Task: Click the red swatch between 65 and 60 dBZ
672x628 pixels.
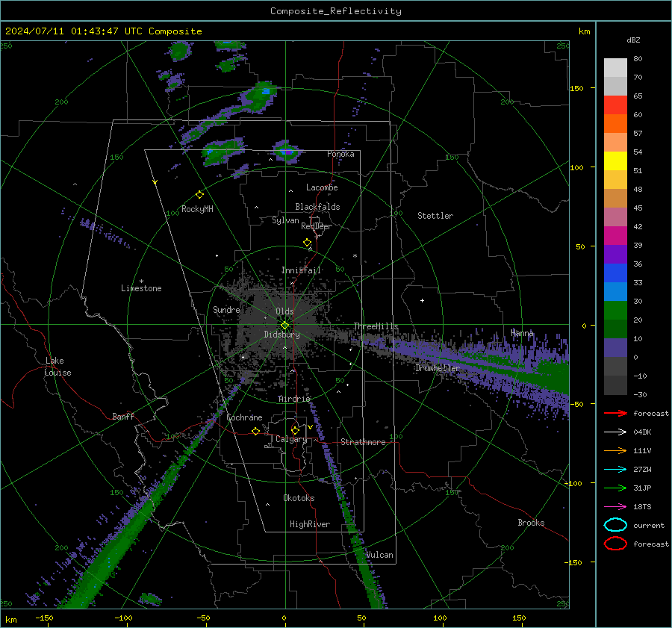Action: [x=615, y=105]
